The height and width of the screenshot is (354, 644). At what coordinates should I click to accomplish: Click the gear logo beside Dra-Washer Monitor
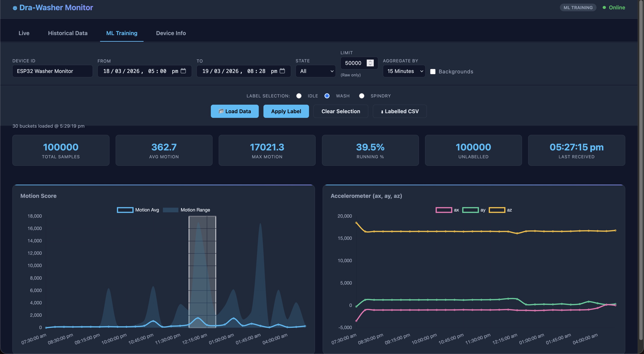[15, 8]
